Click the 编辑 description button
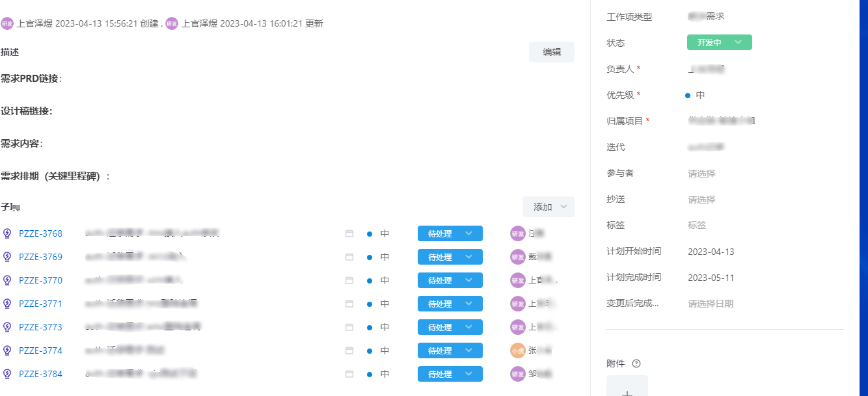This screenshot has height=396, width=868. [551, 52]
